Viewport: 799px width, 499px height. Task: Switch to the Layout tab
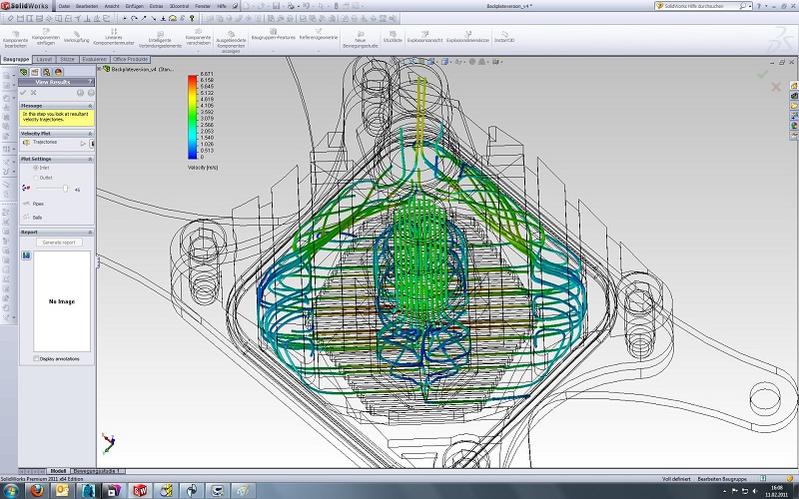click(x=44, y=60)
